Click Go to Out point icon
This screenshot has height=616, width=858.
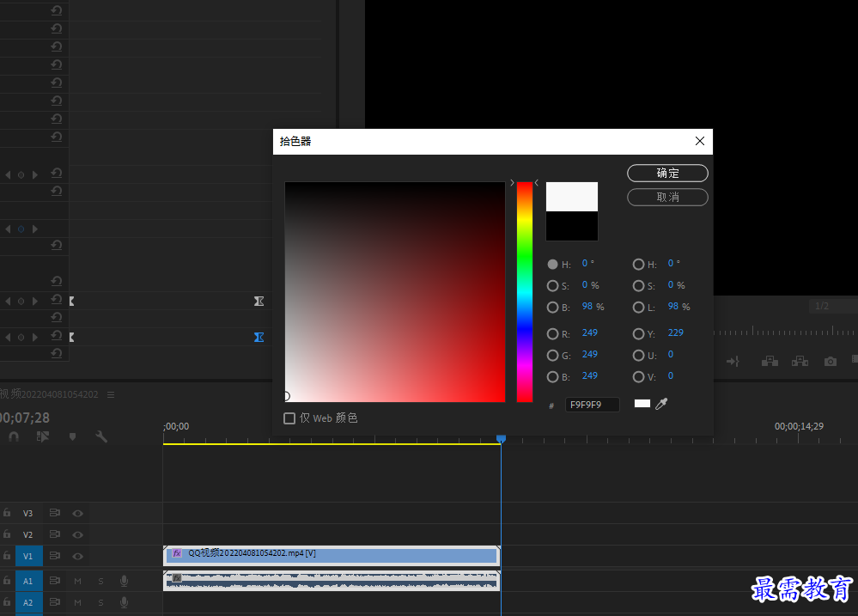(733, 362)
